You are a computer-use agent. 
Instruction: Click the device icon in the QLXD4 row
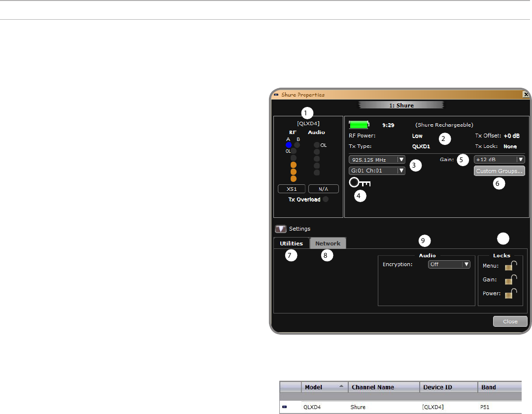[284, 407]
